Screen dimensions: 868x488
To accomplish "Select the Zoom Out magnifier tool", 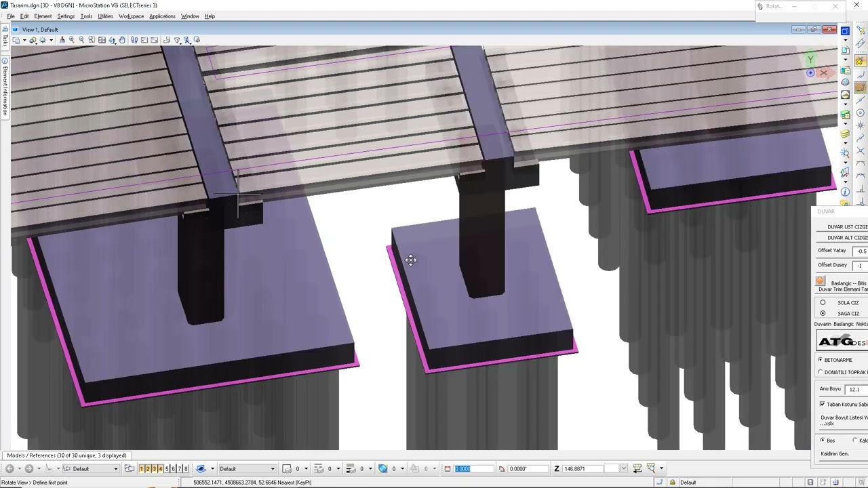I will [x=81, y=40].
